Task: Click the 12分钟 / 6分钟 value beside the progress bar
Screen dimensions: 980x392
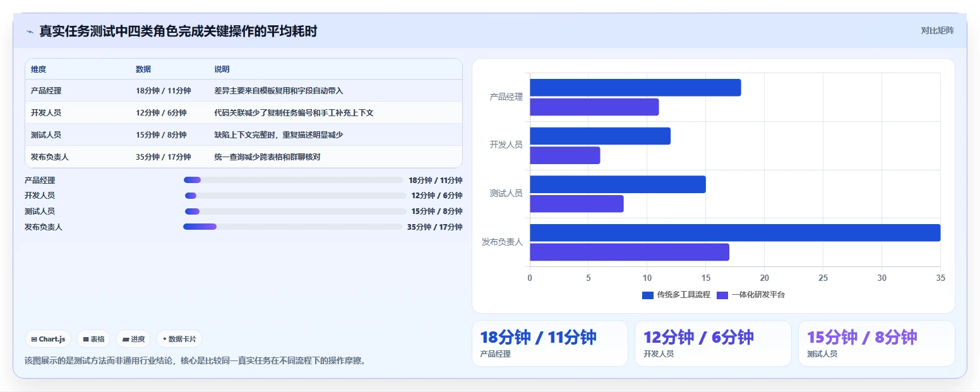Action: click(x=437, y=196)
